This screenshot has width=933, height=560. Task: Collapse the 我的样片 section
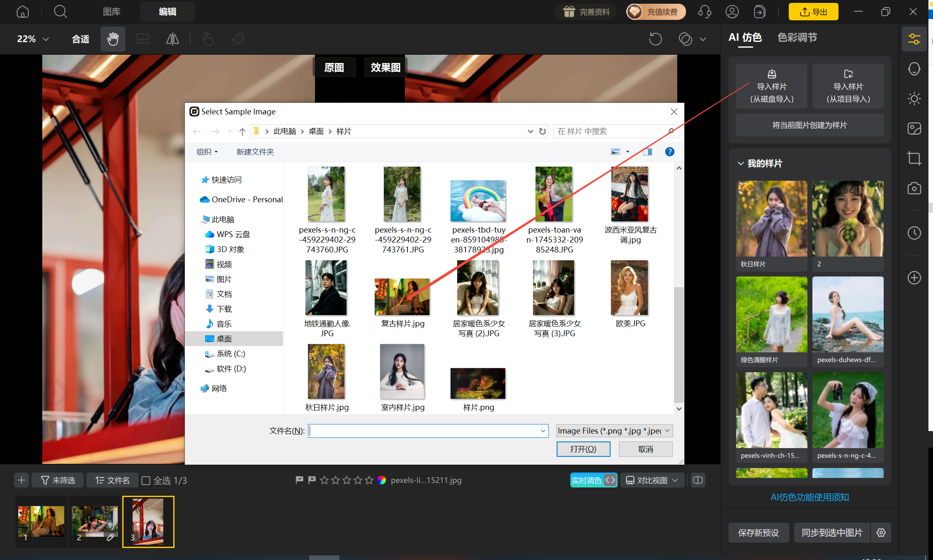pos(741,164)
